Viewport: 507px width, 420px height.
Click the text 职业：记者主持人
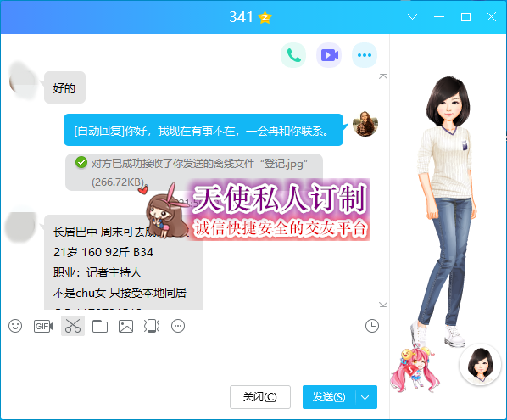tap(97, 272)
